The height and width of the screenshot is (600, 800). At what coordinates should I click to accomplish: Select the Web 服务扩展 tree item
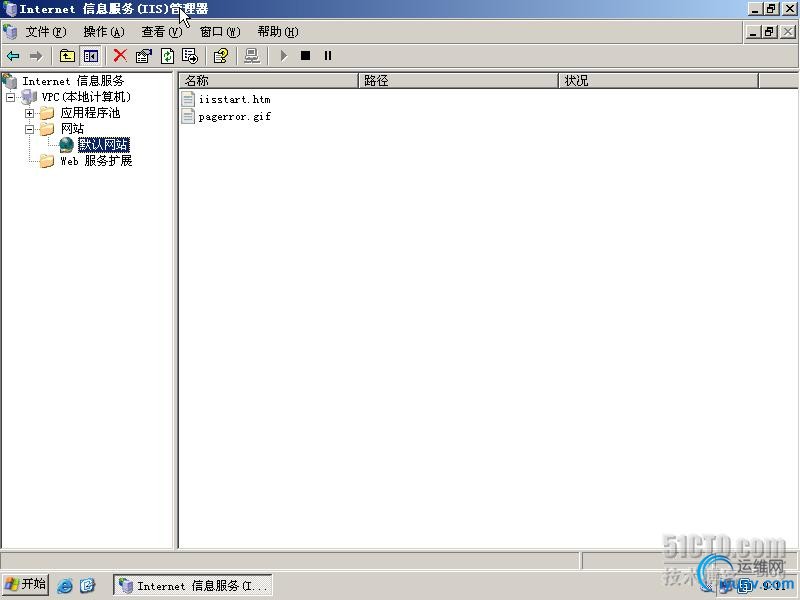[x=96, y=161]
